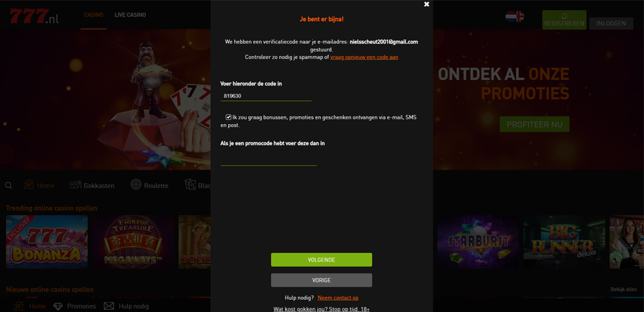Select the Roulette wheel icon
The image size is (644, 312).
[136, 184]
